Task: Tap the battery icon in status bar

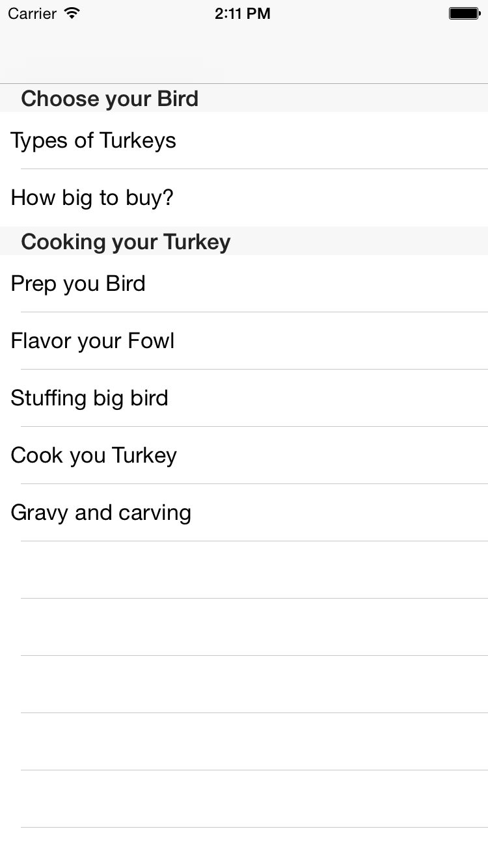Action: click(x=464, y=13)
